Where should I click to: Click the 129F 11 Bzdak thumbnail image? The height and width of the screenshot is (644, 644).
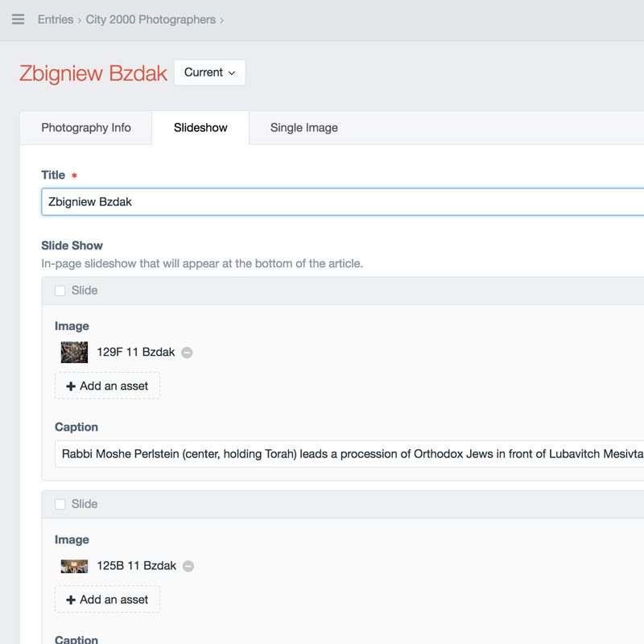pos(74,352)
